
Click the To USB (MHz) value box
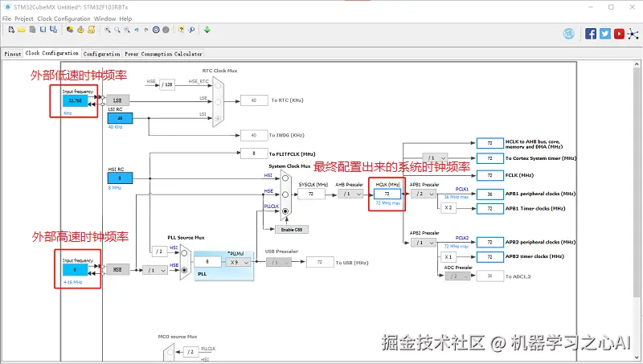(320, 262)
